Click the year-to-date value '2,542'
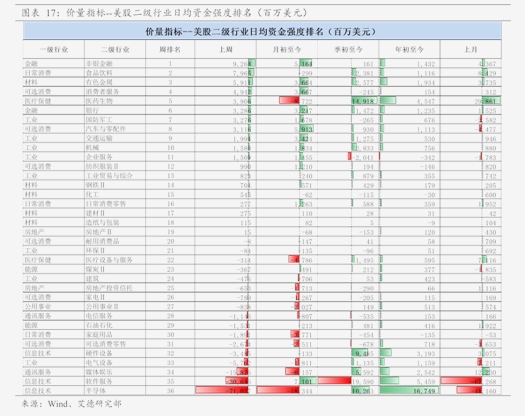The height and width of the screenshot is (416, 525). coord(426,372)
